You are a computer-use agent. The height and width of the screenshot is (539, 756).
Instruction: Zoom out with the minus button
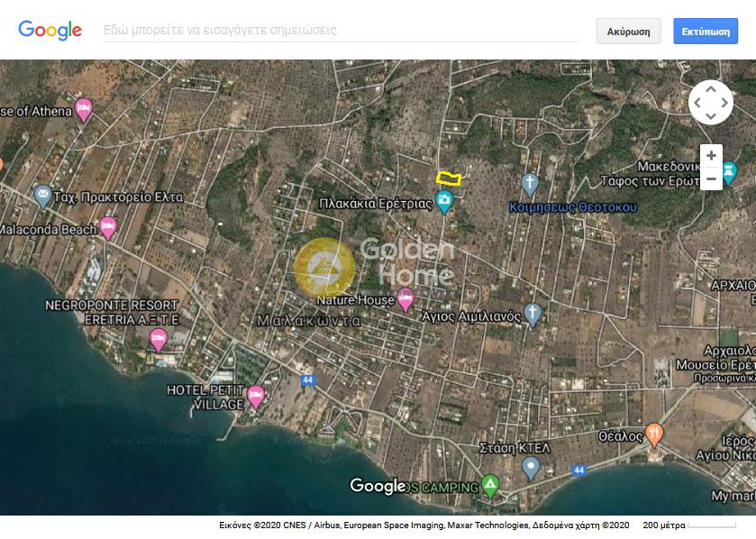pos(711,178)
